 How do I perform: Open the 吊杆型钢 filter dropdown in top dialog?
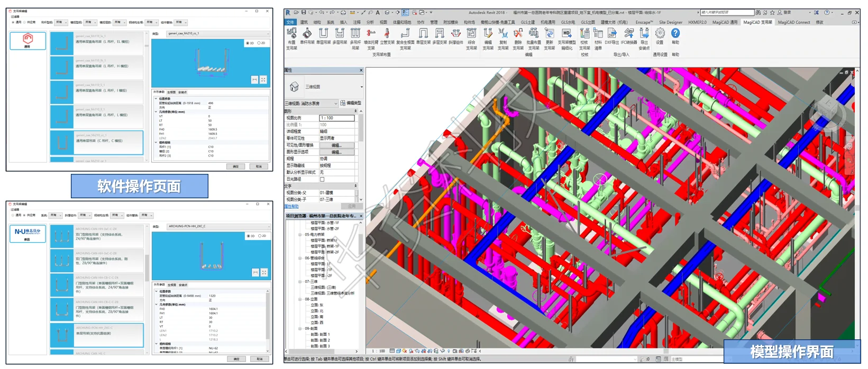61,22
